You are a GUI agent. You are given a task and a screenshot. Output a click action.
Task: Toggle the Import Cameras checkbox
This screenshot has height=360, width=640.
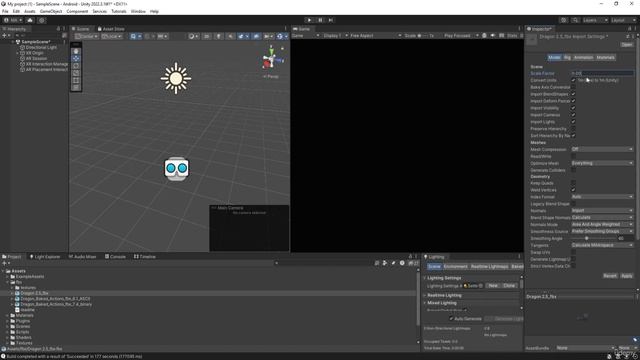573,115
